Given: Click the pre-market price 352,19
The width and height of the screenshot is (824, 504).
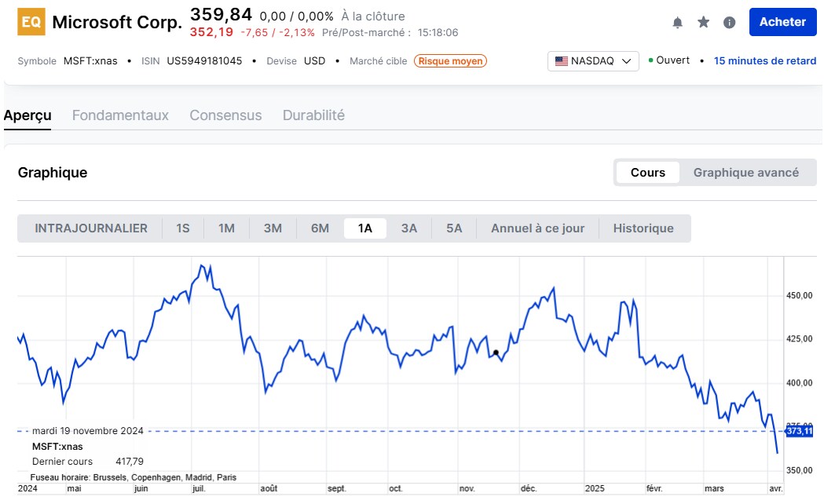Looking at the screenshot, I should (x=211, y=32).
